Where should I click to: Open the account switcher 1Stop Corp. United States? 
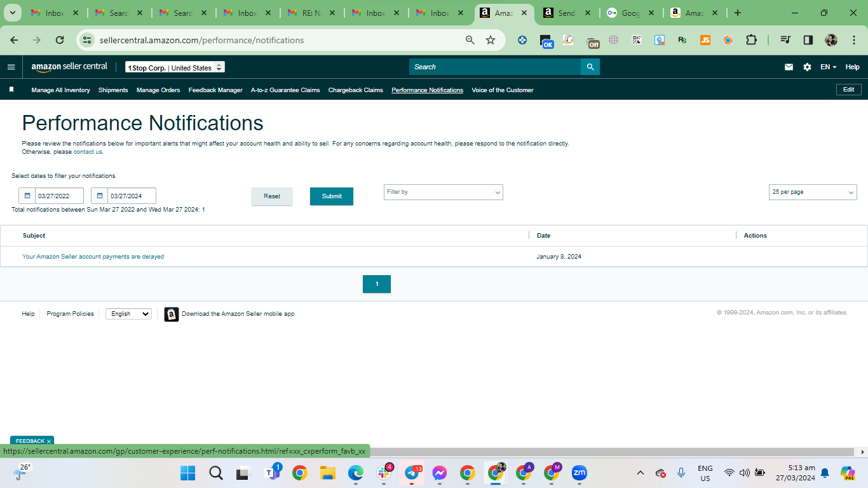pos(175,67)
